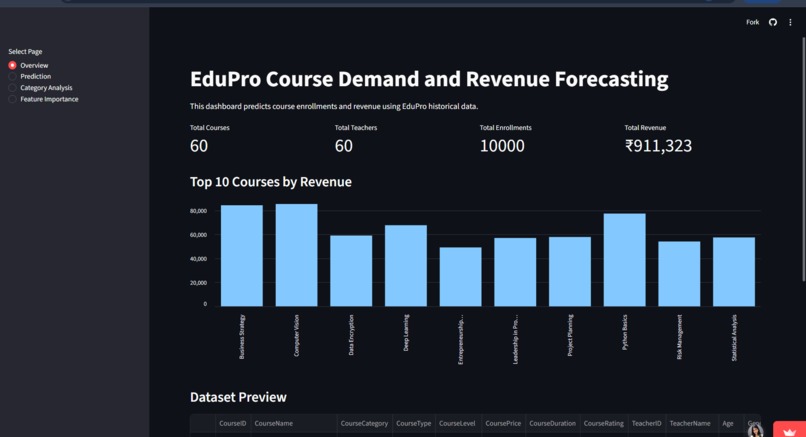Screen dimensions: 806x437
Task: Click the Total Revenue value ₹911,323
Action: pos(658,146)
